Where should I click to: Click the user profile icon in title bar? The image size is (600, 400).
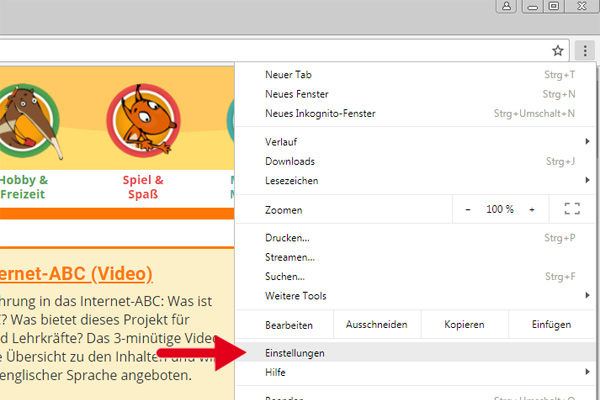click(508, 6)
